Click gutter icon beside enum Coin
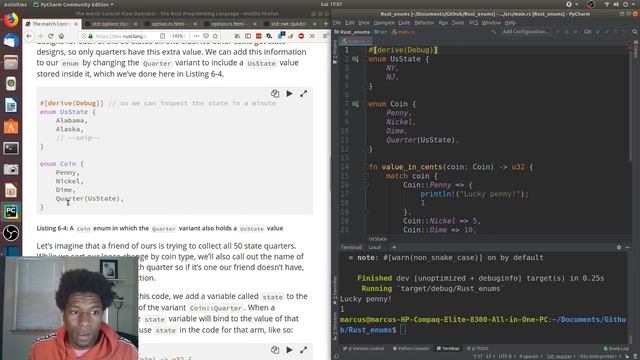Image resolution: width=640 pixels, height=360 pixels. point(356,104)
